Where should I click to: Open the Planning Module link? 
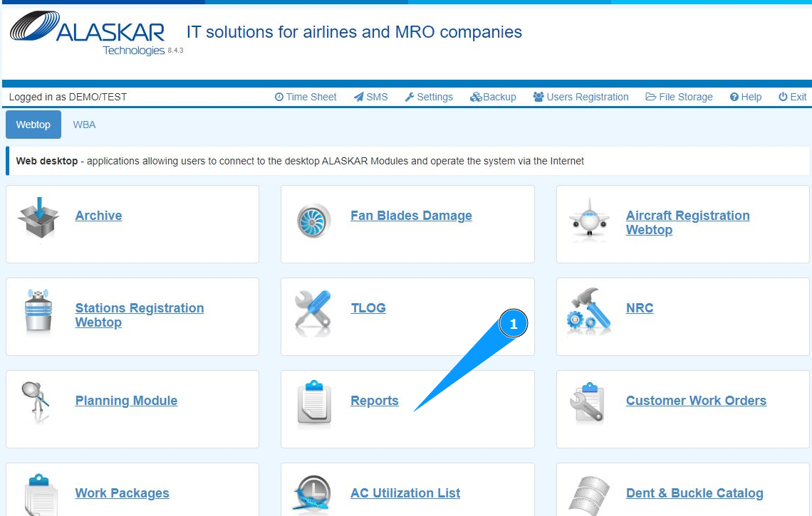click(126, 401)
